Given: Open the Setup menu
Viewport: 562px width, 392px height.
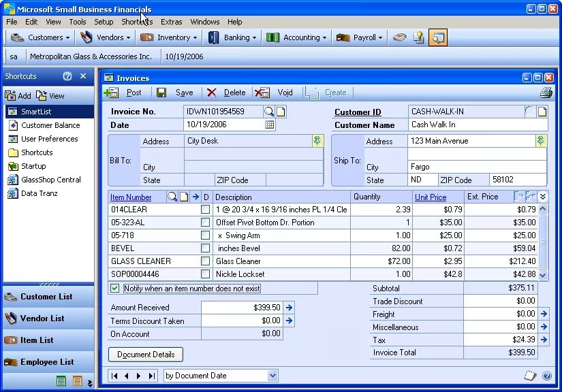Looking at the screenshot, I should (104, 22).
